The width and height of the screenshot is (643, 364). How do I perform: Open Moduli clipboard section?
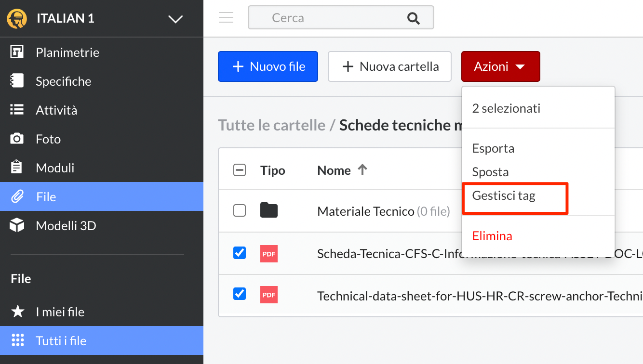55,168
